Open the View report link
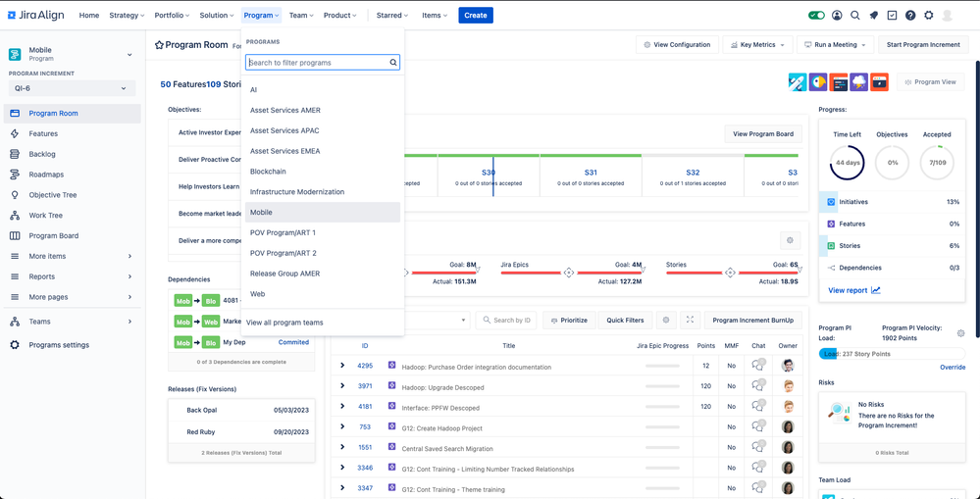The height and width of the screenshot is (499, 980). pyautogui.click(x=854, y=290)
